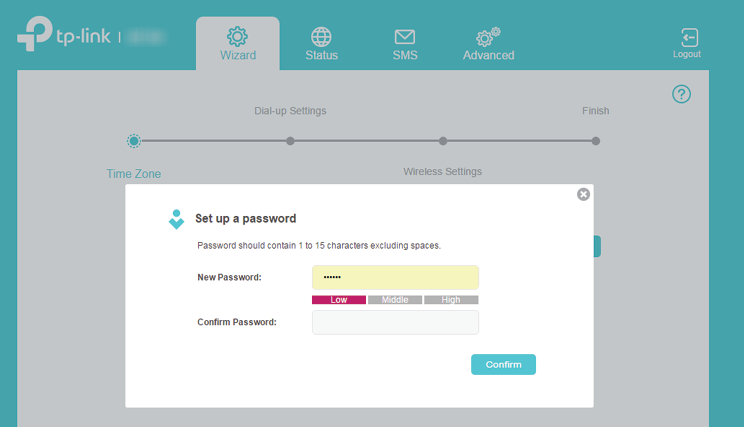Switch to the Advanced tab label
The width and height of the screenshot is (744, 427).
click(x=488, y=55)
